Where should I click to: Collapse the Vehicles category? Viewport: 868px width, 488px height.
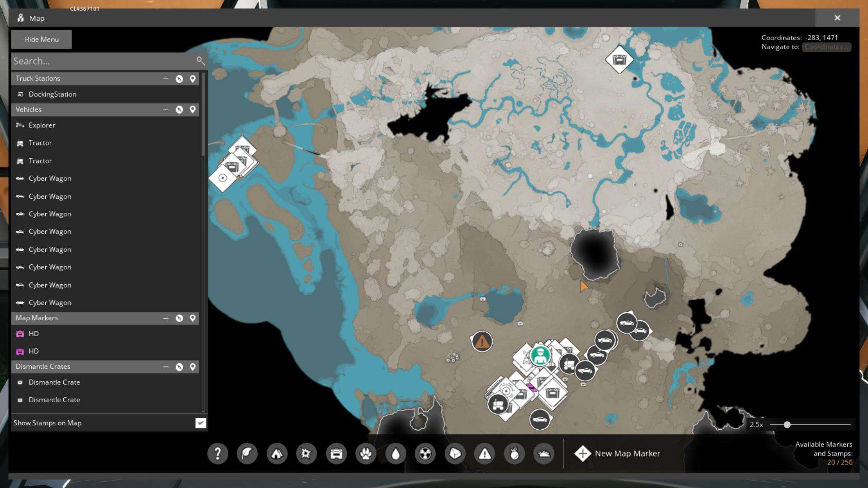(166, 110)
